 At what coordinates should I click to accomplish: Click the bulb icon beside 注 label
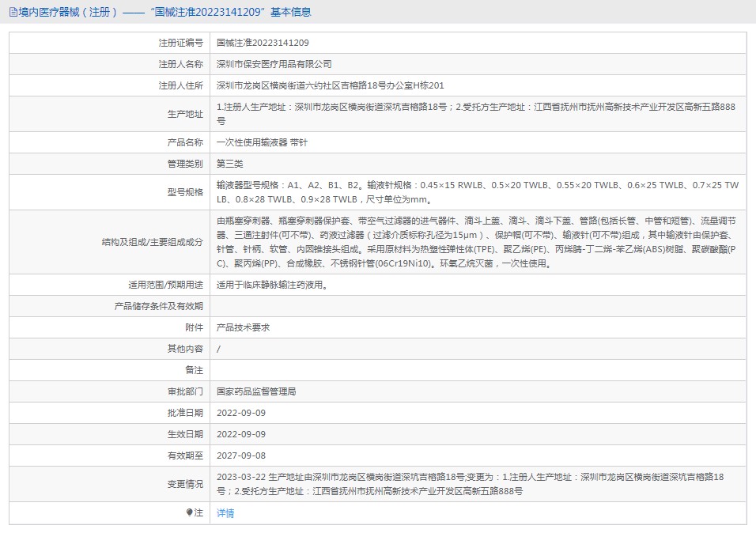coord(190,512)
